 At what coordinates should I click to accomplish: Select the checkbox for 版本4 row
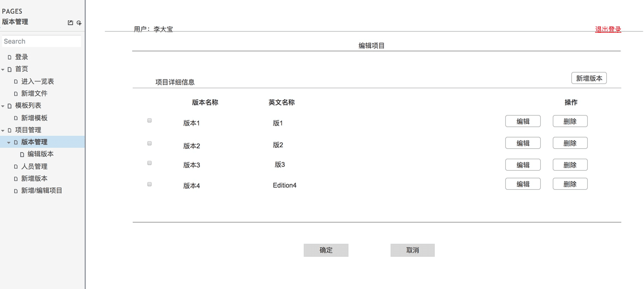150,184
